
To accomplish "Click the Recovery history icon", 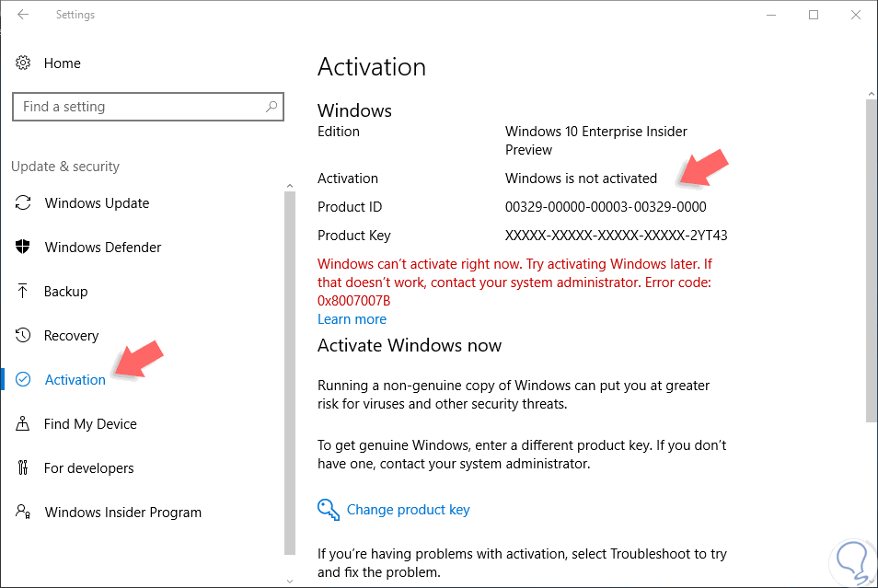I will [x=24, y=336].
